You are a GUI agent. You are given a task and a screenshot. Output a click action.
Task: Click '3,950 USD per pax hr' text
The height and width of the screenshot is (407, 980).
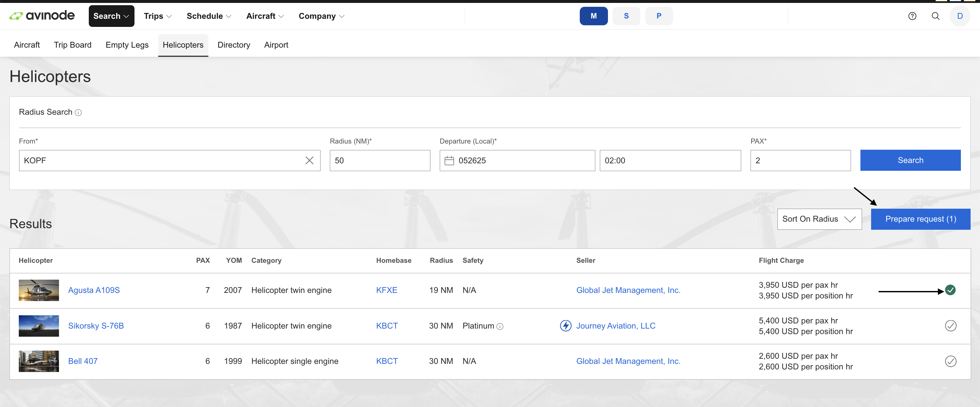tap(798, 285)
